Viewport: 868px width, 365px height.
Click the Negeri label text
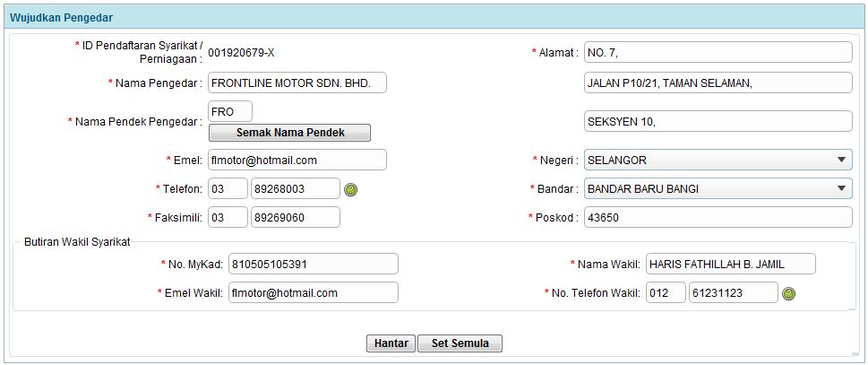[x=555, y=161]
